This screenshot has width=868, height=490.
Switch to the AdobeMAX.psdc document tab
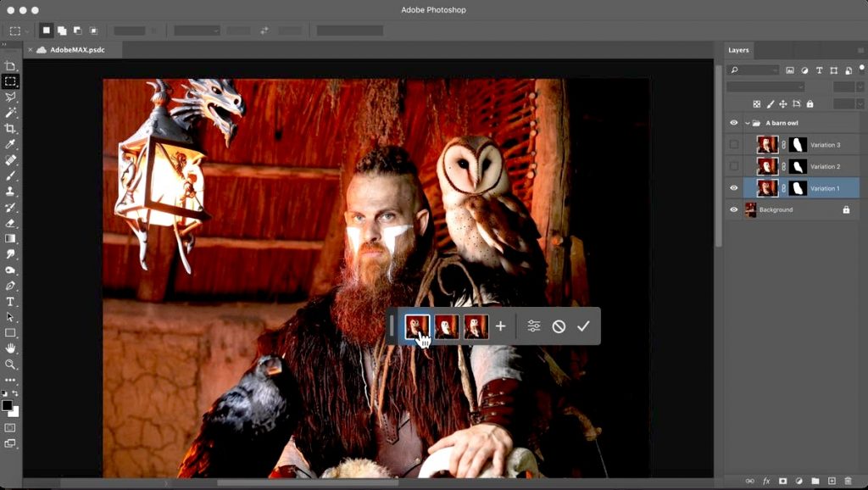pyautogui.click(x=76, y=50)
